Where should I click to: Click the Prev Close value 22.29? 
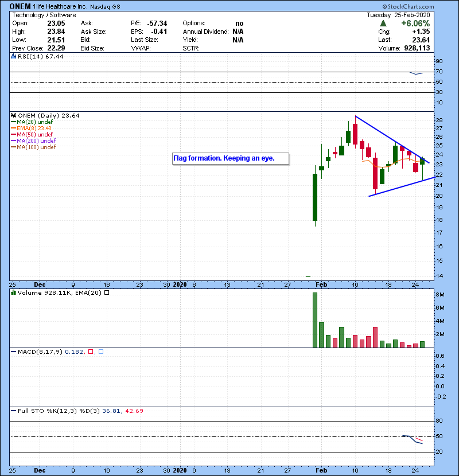(x=56, y=48)
